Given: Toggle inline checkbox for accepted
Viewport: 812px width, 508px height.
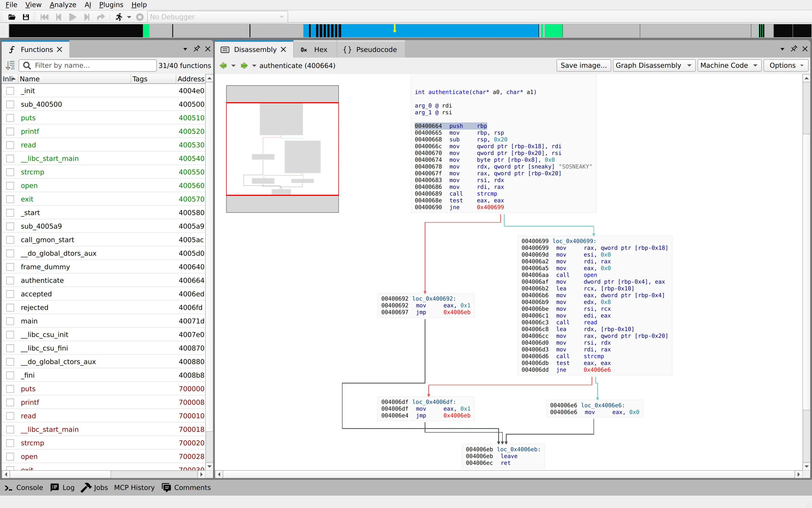Looking at the screenshot, I should coord(10,294).
